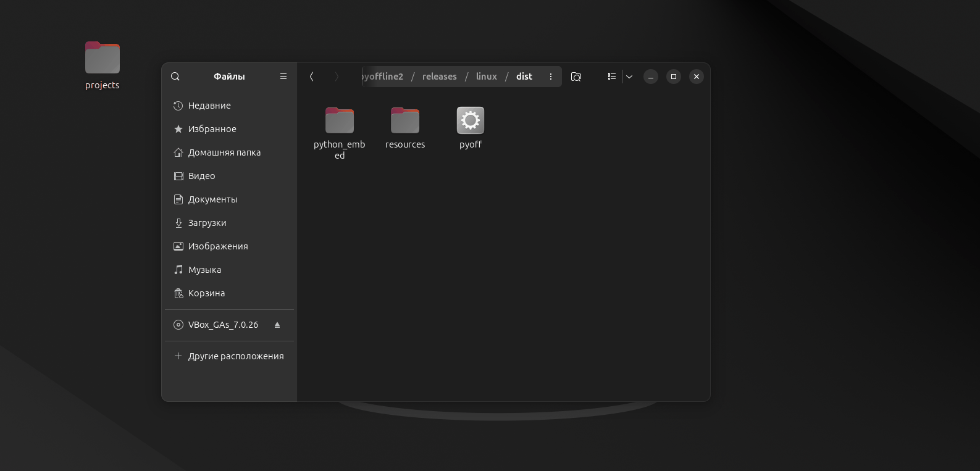
Task: Click the Documents page icon
Action: pos(178,199)
